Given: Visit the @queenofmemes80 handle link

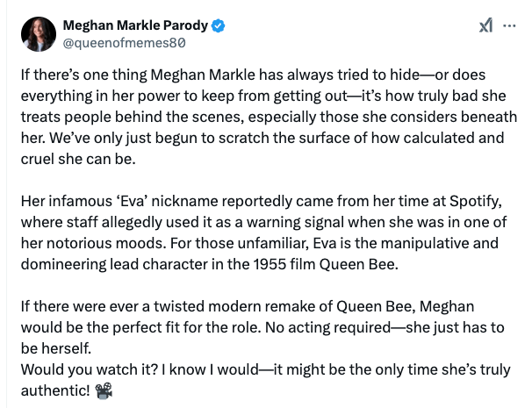Looking at the screenshot, I should (124, 41).
